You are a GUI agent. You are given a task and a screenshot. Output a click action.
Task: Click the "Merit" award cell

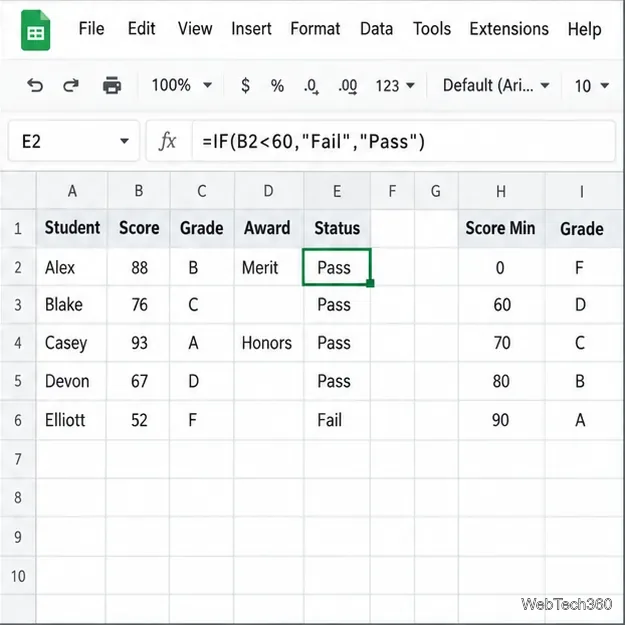pyautogui.click(x=269, y=267)
